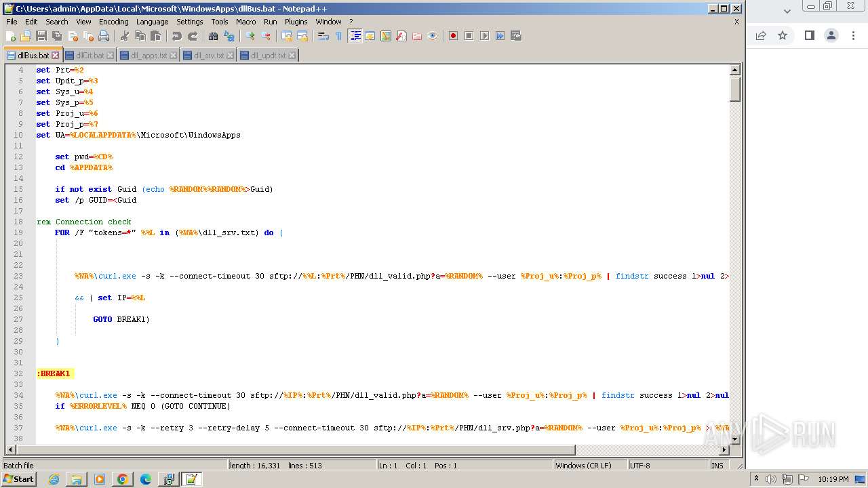This screenshot has width=868, height=488.
Task: Click the UTF-8 encoding status field
Action: pyautogui.click(x=667, y=466)
